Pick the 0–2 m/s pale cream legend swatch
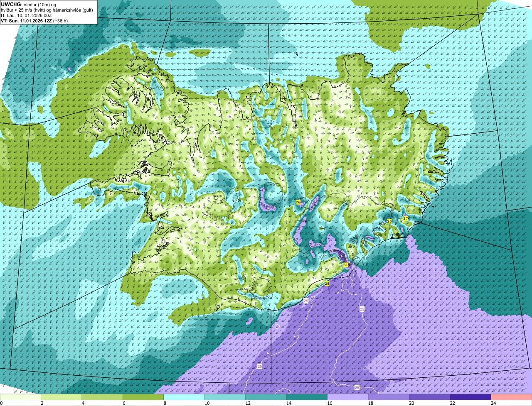This screenshot has height=406, width=532. (x=20, y=397)
